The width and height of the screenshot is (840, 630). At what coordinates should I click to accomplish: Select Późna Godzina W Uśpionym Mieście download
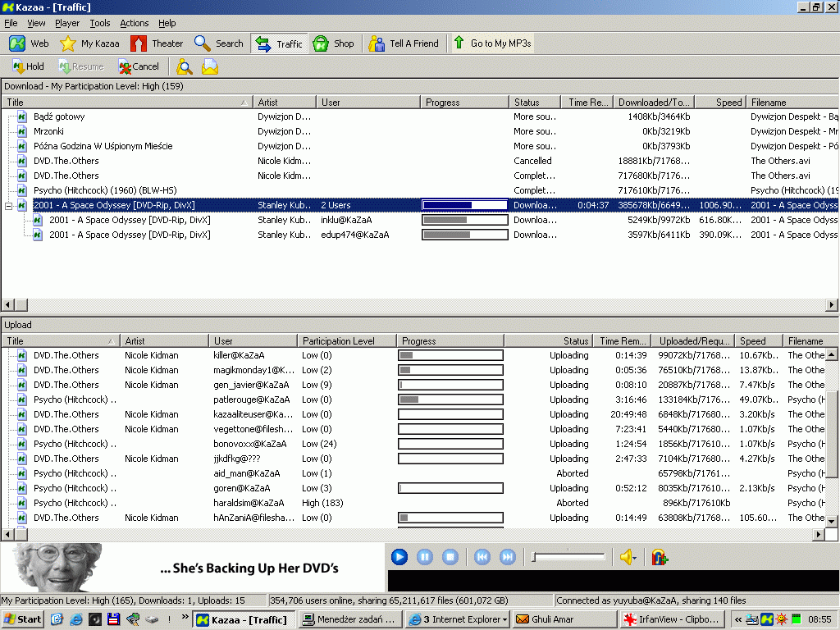click(x=420, y=146)
